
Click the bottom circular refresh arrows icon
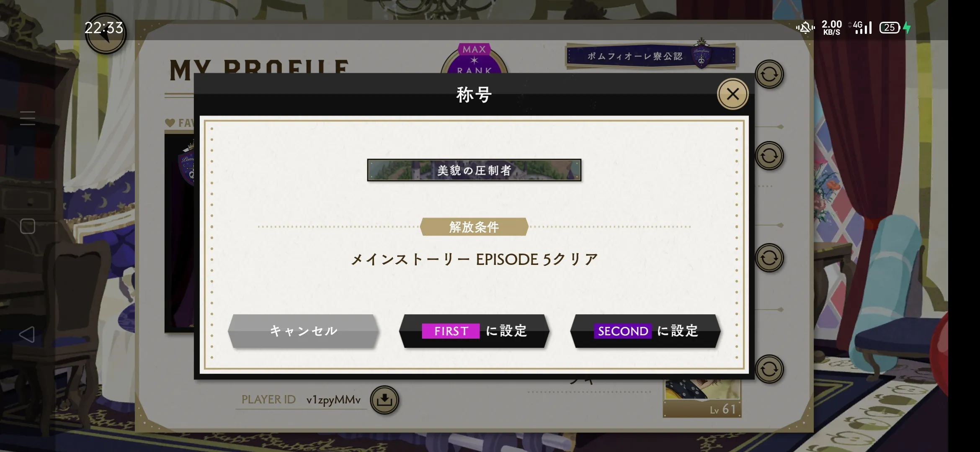769,369
